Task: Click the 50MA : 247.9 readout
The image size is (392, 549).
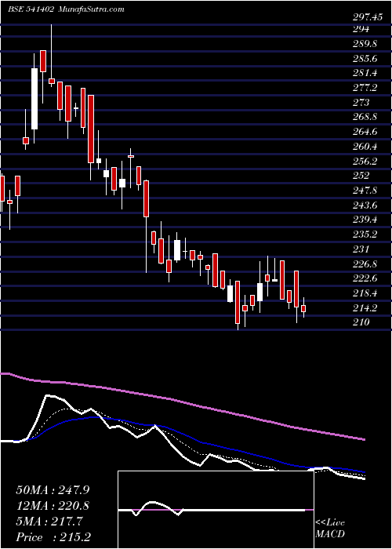Action: 52,490
